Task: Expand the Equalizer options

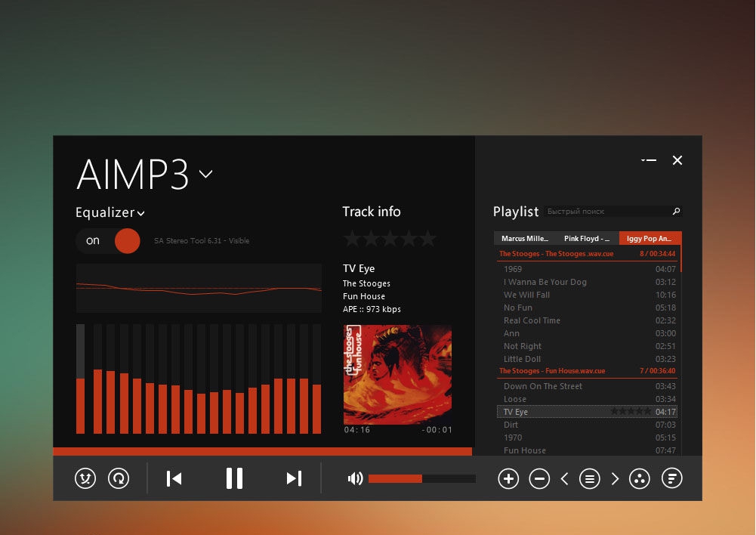Action: (139, 212)
